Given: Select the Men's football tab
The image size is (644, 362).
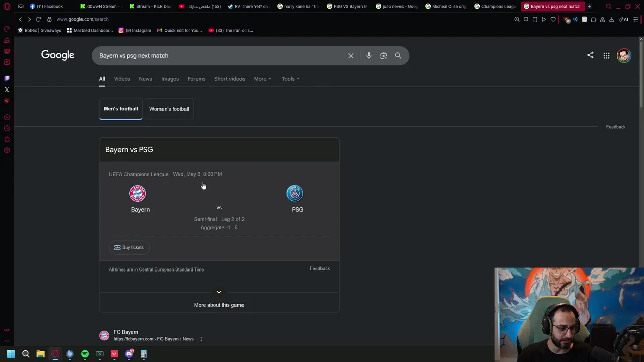Looking at the screenshot, I should click(121, 109).
